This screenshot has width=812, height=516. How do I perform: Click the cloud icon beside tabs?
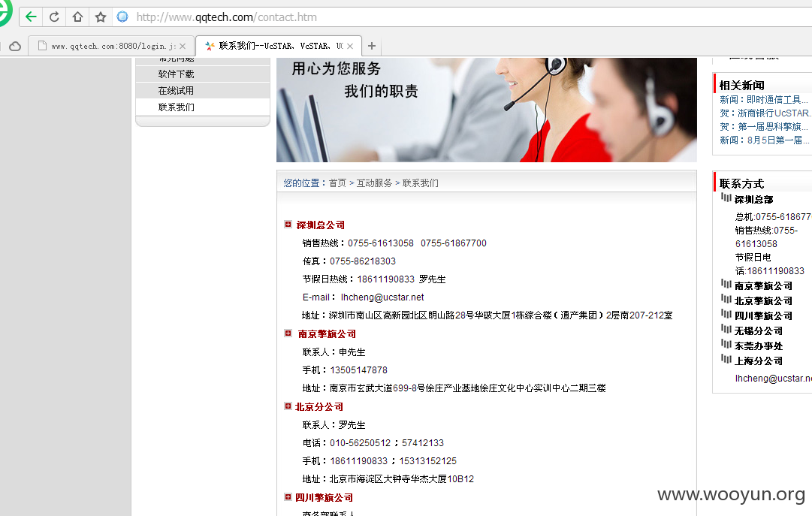(x=15, y=46)
